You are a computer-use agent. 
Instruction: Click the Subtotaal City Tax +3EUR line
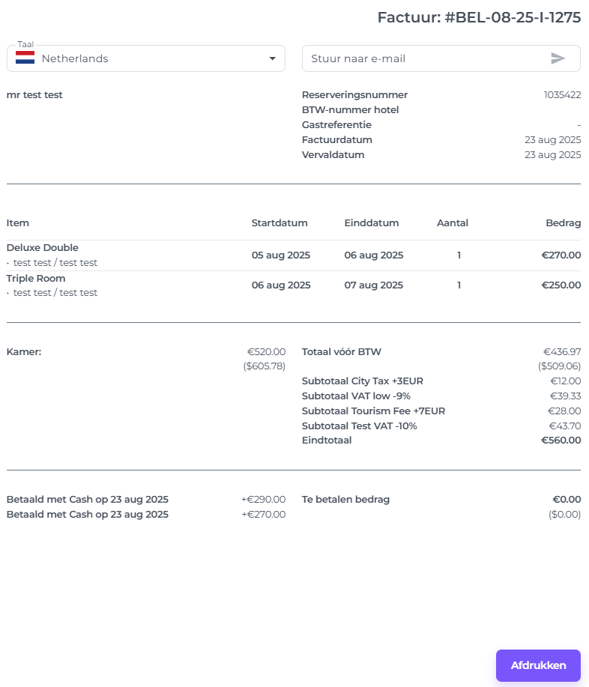(x=441, y=381)
